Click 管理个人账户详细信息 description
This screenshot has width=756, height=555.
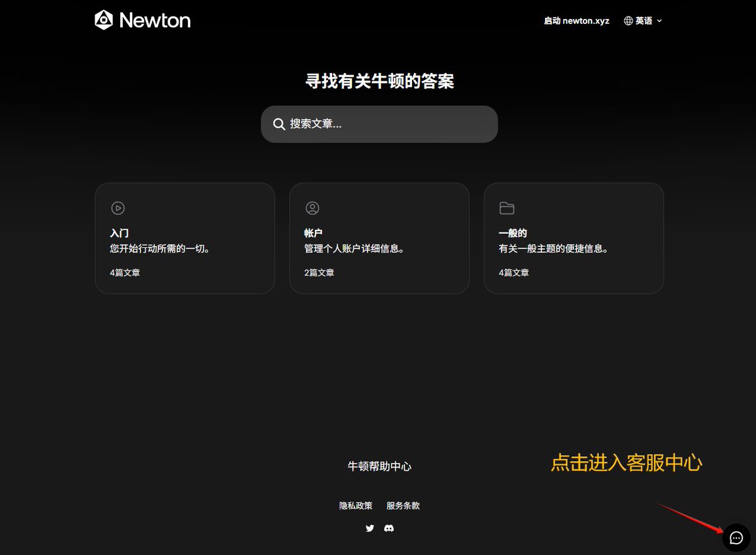(x=354, y=249)
